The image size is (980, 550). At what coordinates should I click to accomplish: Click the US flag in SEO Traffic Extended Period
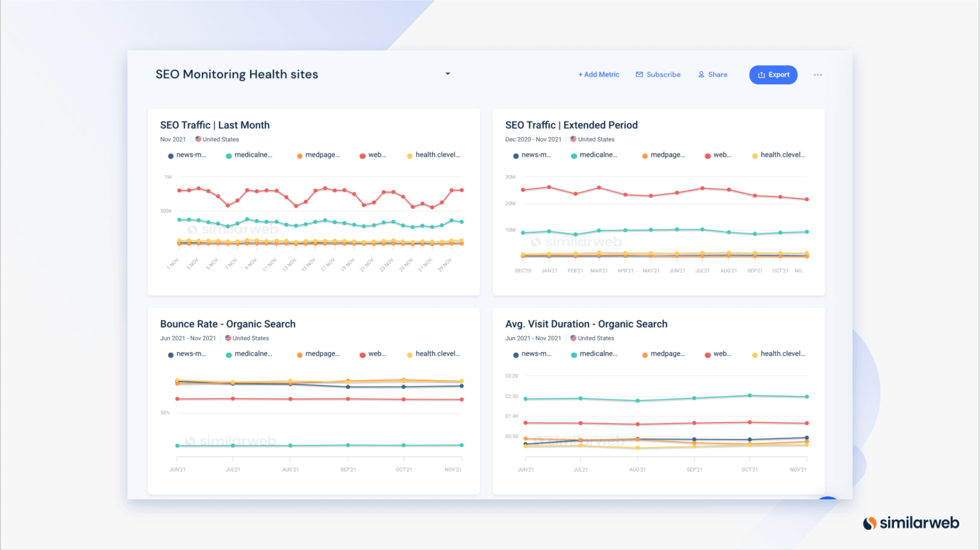(x=573, y=139)
